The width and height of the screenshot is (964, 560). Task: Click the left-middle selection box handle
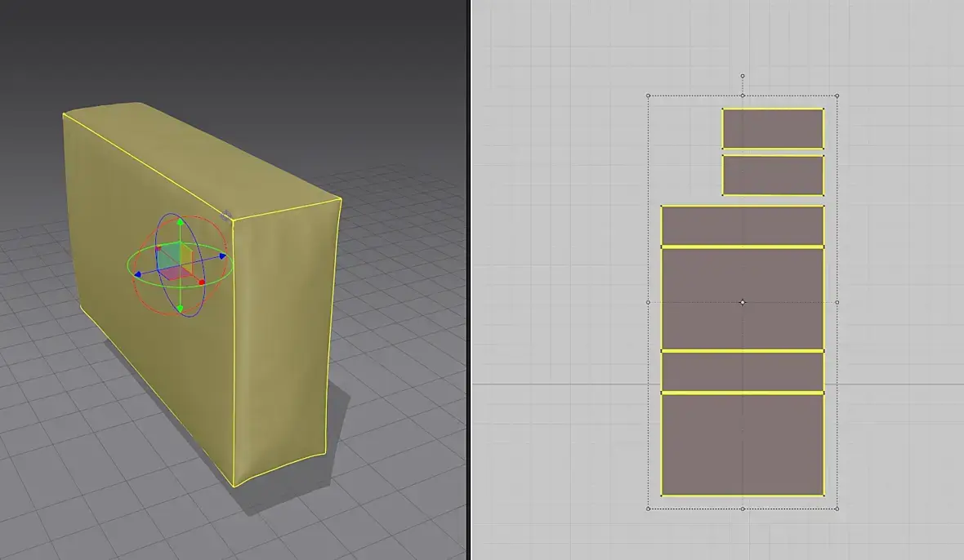point(649,302)
